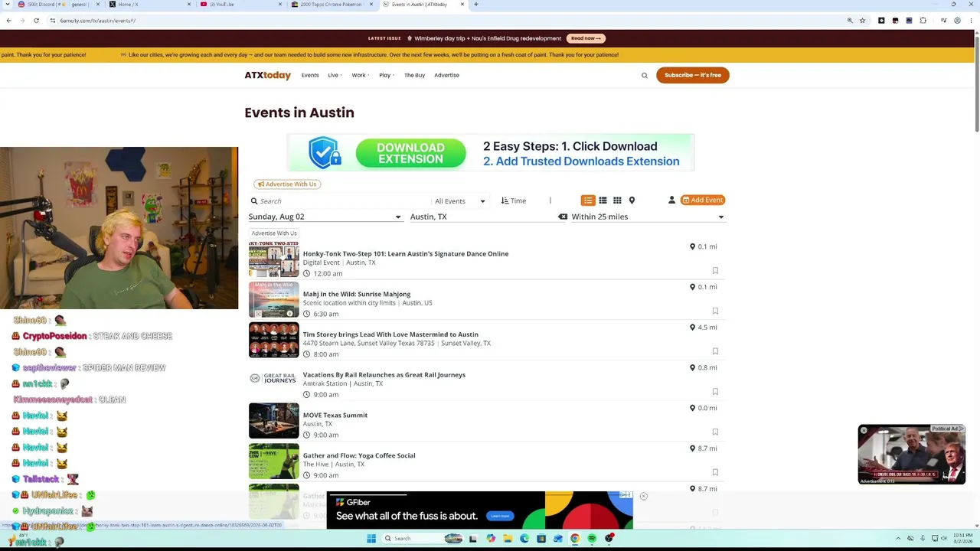Switch to the compact list view icon

603,201
